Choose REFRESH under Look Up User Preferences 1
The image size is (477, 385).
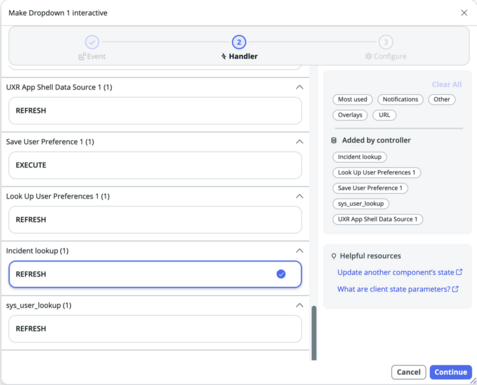point(155,220)
